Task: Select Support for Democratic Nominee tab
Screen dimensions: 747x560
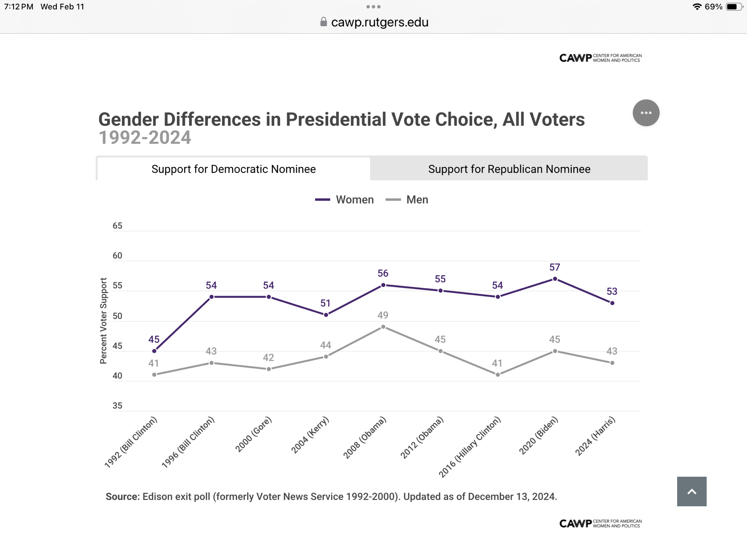Action: tap(233, 169)
